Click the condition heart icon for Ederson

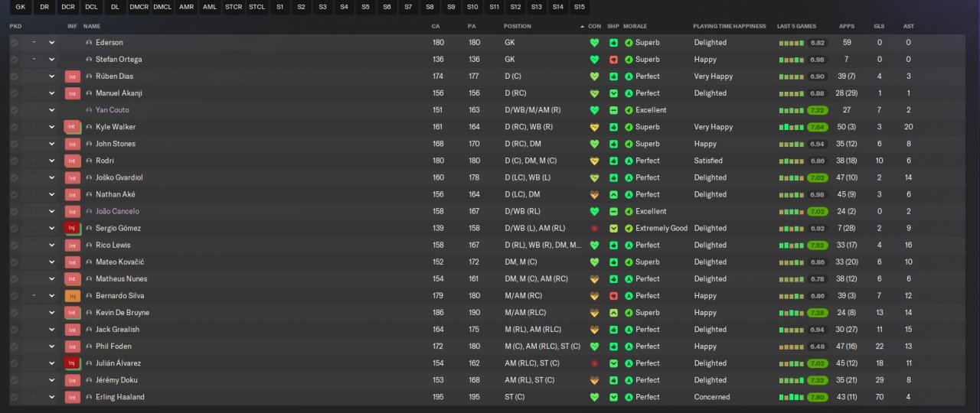(594, 43)
